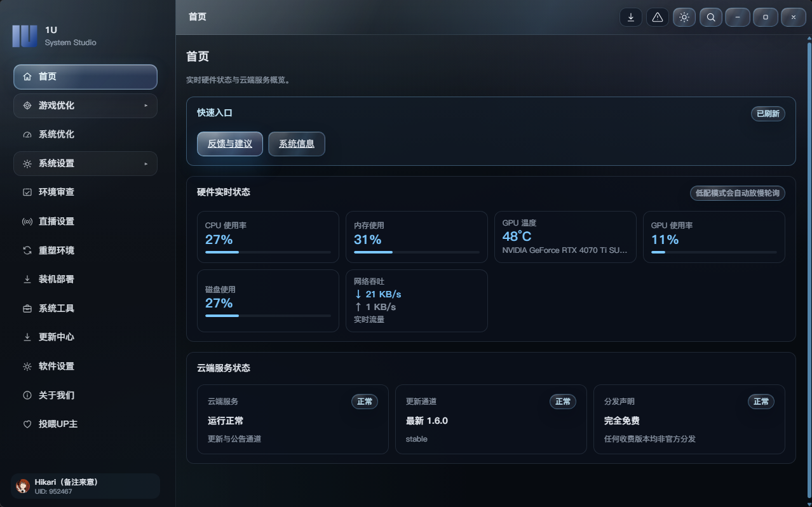
Task: Toggle the light/dark theme sun icon
Action: coord(684,17)
